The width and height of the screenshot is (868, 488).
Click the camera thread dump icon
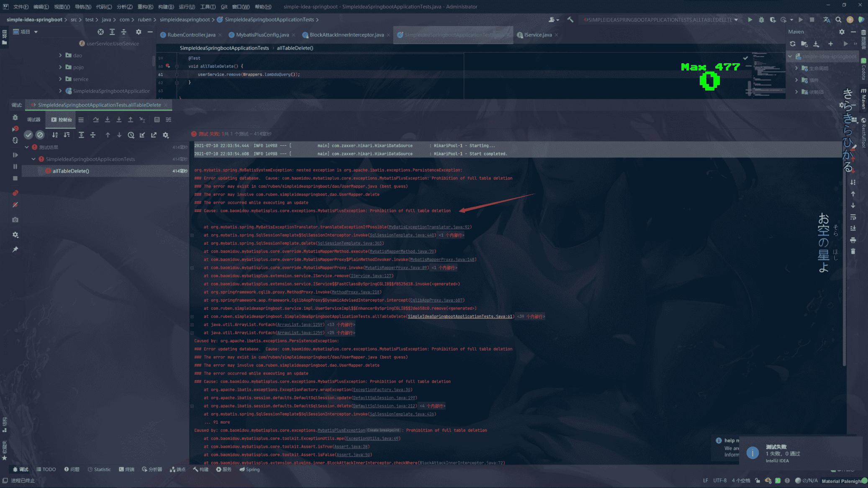click(15, 220)
